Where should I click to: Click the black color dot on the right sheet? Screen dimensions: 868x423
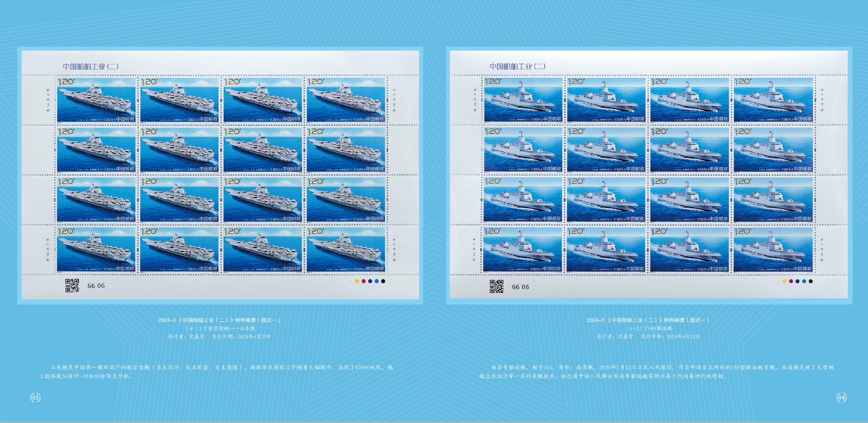[810, 281]
